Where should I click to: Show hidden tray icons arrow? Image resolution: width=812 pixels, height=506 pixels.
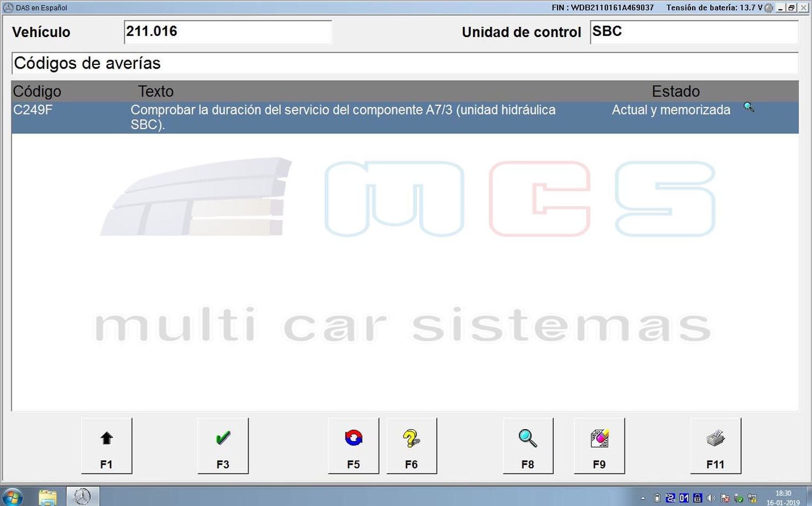click(643, 498)
